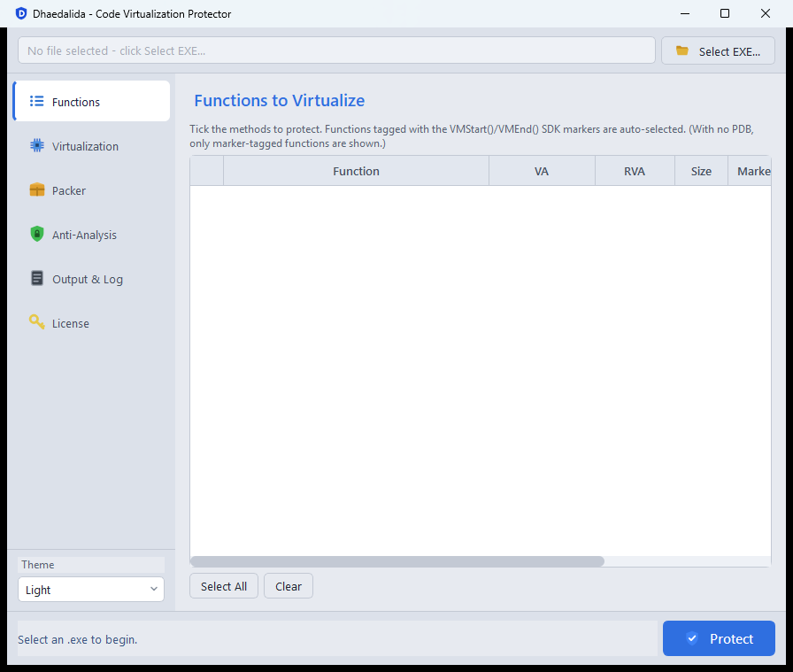Close the Dhaedalida window
Image resolution: width=793 pixels, height=672 pixels.
coord(766,13)
